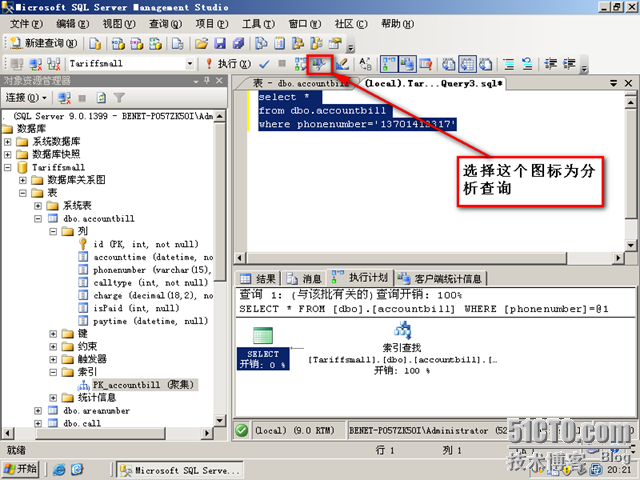The height and width of the screenshot is (480, 640).
Task: Execute the query with 执行(X)
Action: [229, 64]
